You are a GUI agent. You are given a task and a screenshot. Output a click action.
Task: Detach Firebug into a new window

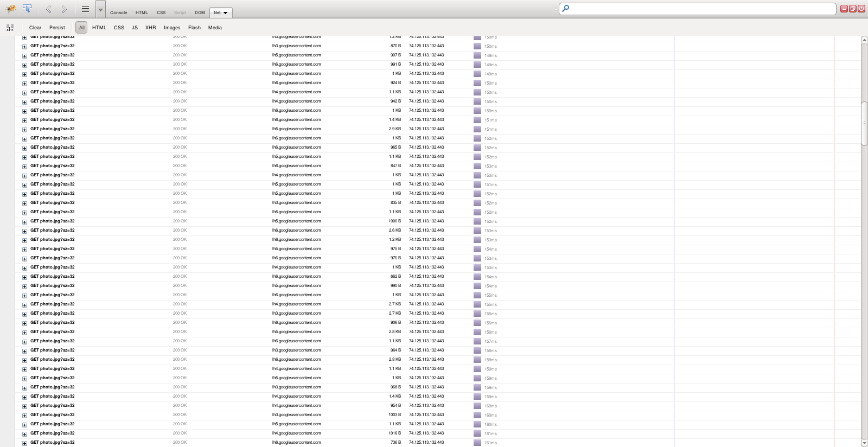852,9
